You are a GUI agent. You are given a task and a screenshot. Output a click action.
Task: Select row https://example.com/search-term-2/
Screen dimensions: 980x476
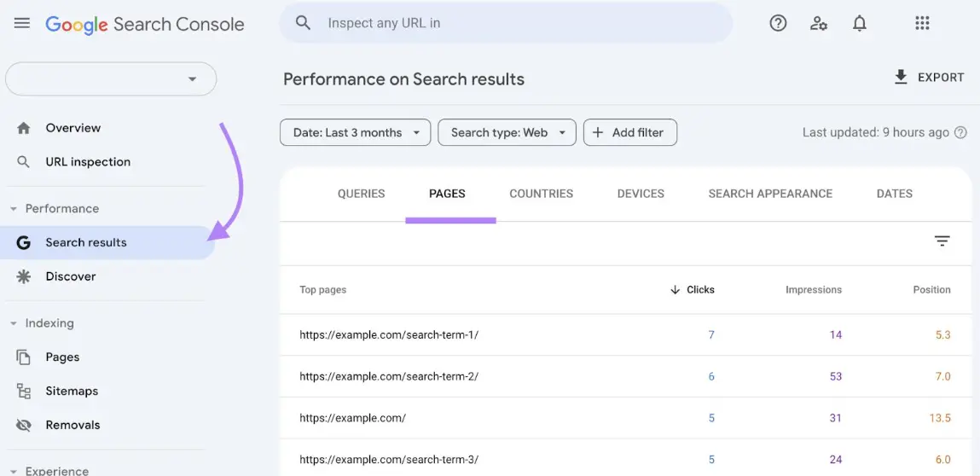(626, 376)
